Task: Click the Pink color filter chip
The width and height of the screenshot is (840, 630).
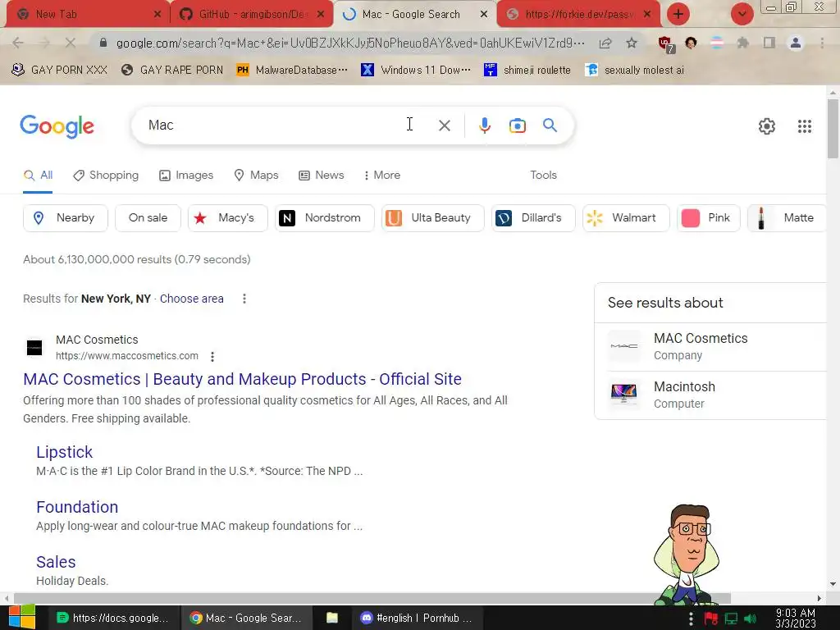Action: tap(708, 218)
